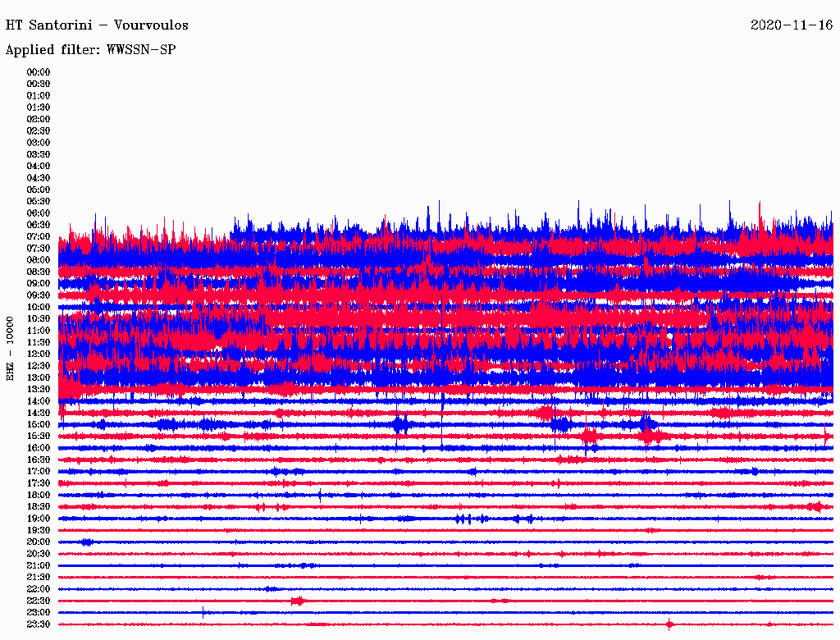
Task: Click the 03:30 time label
Action: point(39,154)
